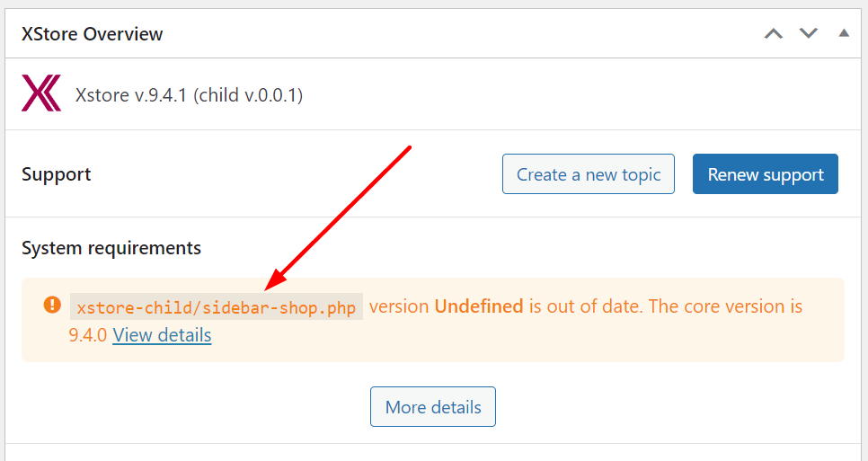868x461 pixels.
Task: Click the More details button
Action: pos(433,407)
